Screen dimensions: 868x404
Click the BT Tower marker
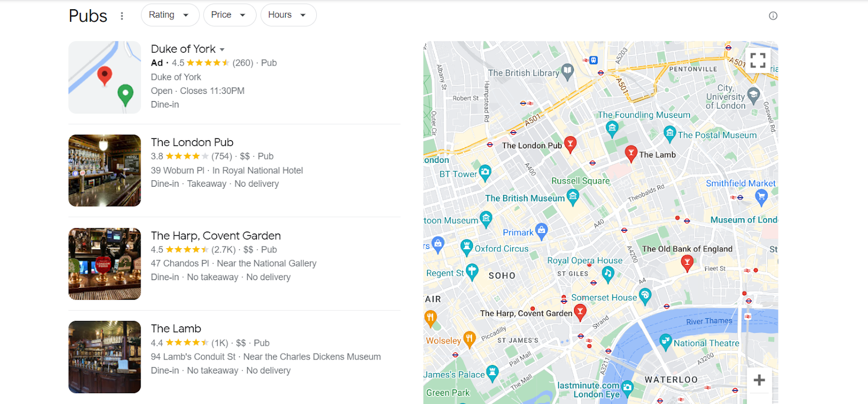(484, 173)
